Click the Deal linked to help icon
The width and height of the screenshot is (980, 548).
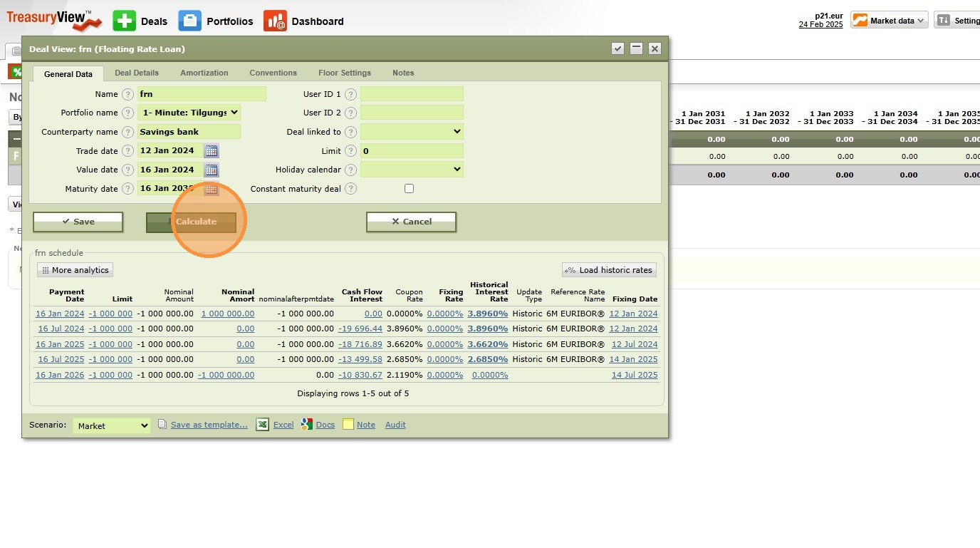pyautogui.click(x=350, y=132)
